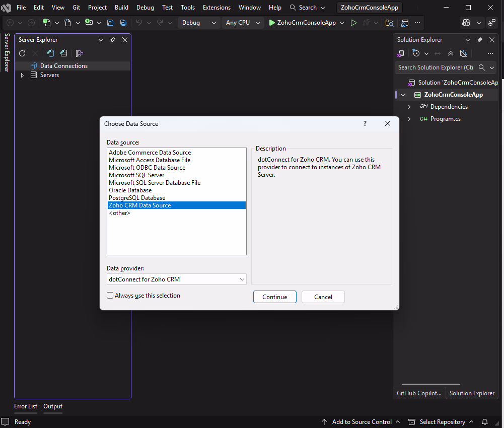Click the Find in Files toolbar icon
Image resolution: width=504 pixels, height=428 pixels.
[x=389, y=23]
